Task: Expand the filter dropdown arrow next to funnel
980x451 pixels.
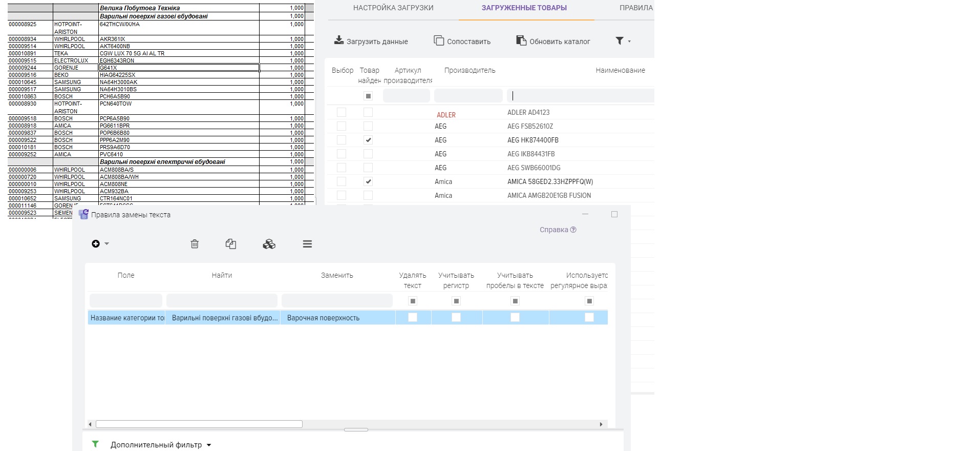Action: [x=629, y=42]
